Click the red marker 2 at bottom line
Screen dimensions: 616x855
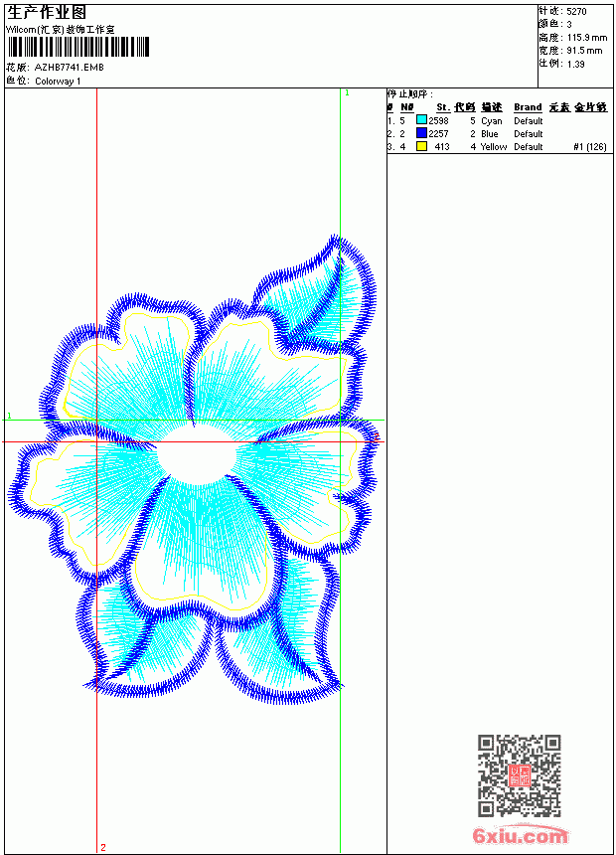103,847
